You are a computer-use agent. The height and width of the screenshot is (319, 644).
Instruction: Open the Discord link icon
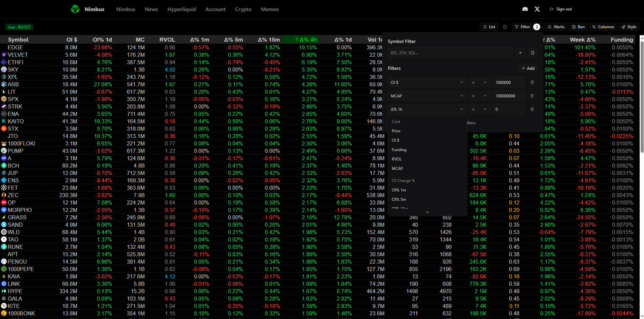(x=525, y=9)
